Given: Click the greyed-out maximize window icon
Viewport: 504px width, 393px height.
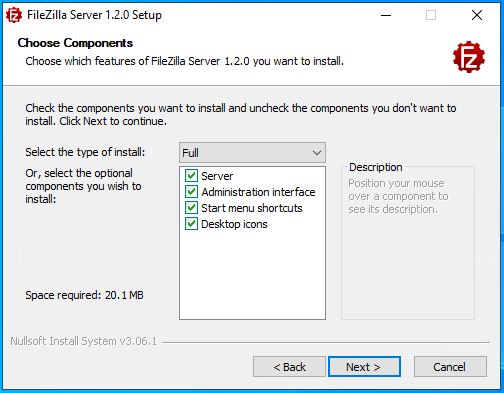Looking at the screenshot, I should coord(431,15).
